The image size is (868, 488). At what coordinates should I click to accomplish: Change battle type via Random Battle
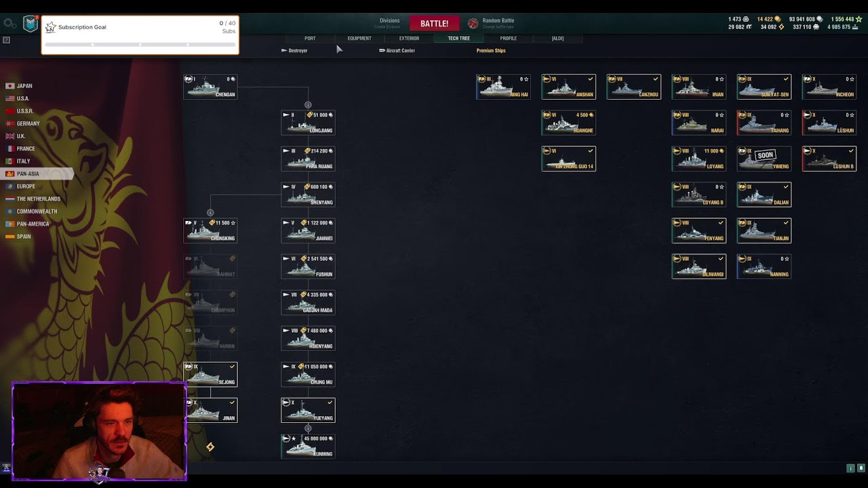coord(498,23)
